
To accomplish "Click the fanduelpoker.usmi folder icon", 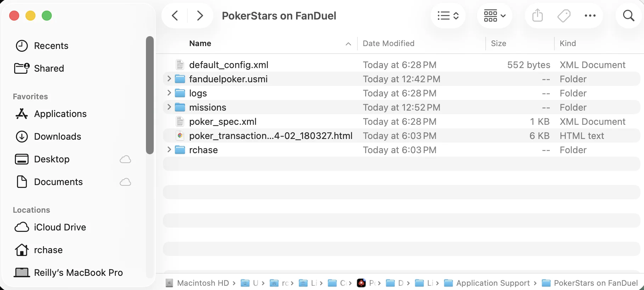I will click(x=180, y=79).
